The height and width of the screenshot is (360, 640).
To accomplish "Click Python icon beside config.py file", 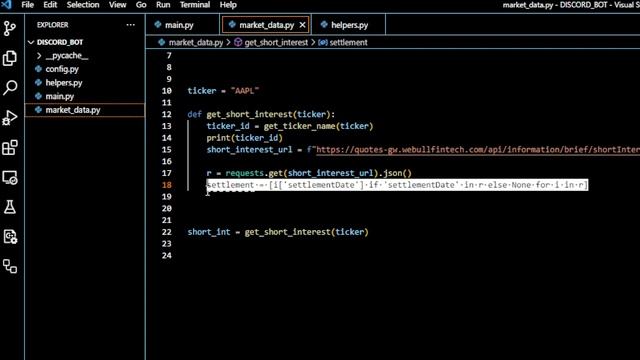I will click(38, 69).
